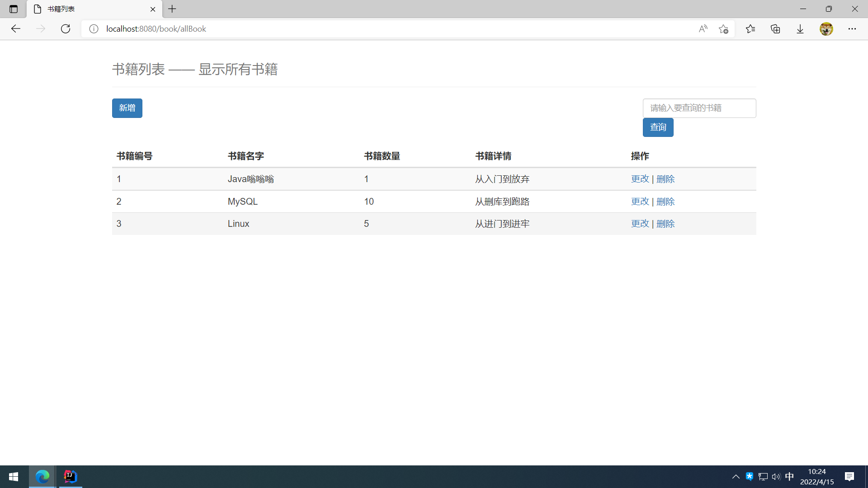Image resolution: width=868 pixels, height=488 pixels.
Task: Focus the book search input field
Action: (x=699, y=108)
